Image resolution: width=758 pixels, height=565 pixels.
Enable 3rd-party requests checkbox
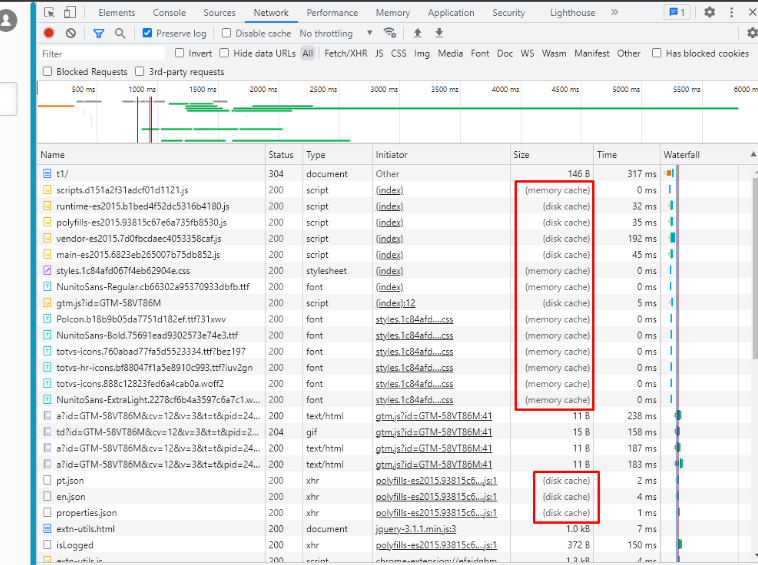140,72
